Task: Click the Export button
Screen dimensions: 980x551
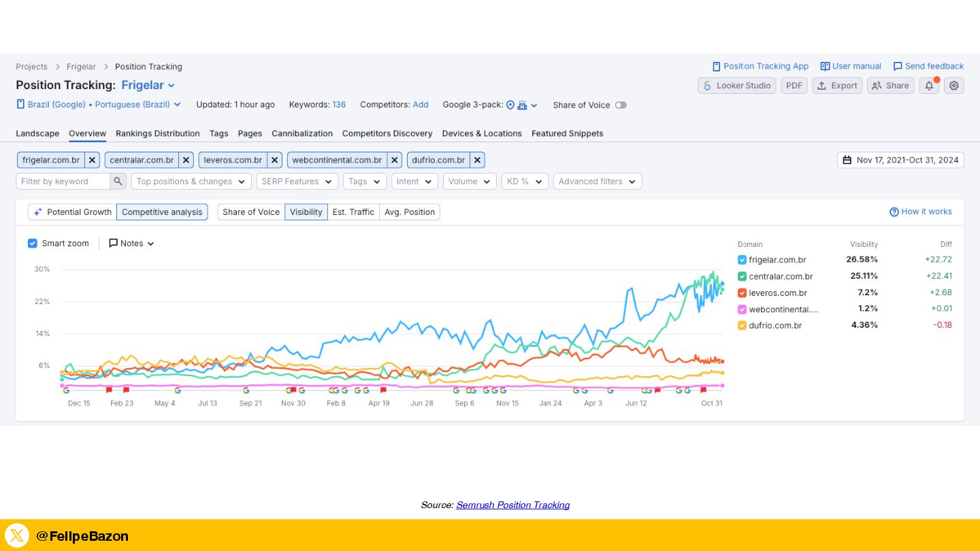Action: point(837,86)
